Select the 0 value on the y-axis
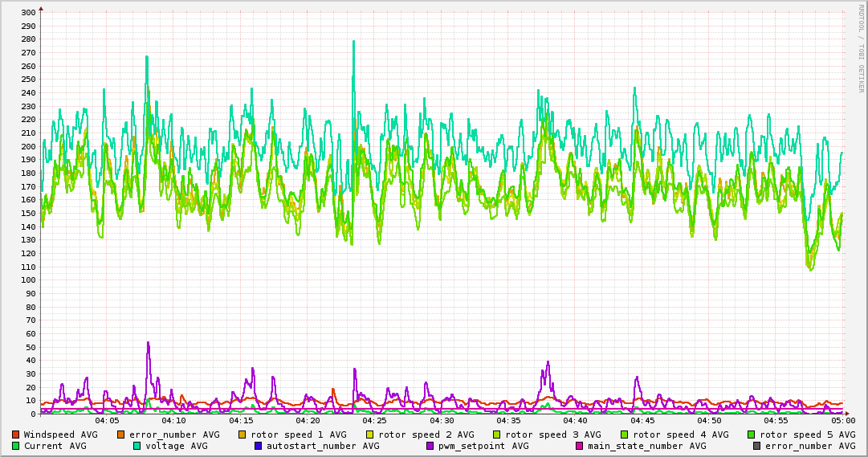 pos(33,414)
